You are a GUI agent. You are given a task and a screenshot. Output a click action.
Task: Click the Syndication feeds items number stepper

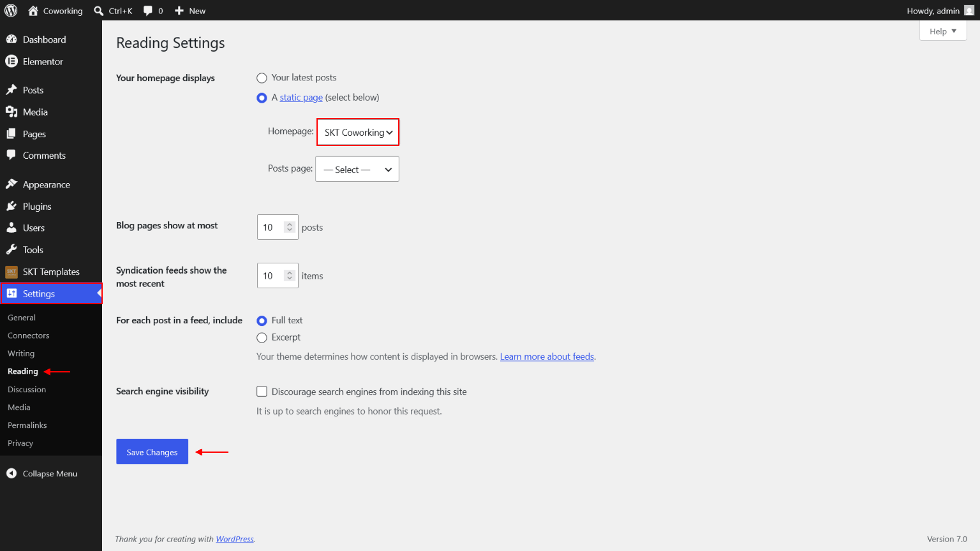[x=290, y=275]
